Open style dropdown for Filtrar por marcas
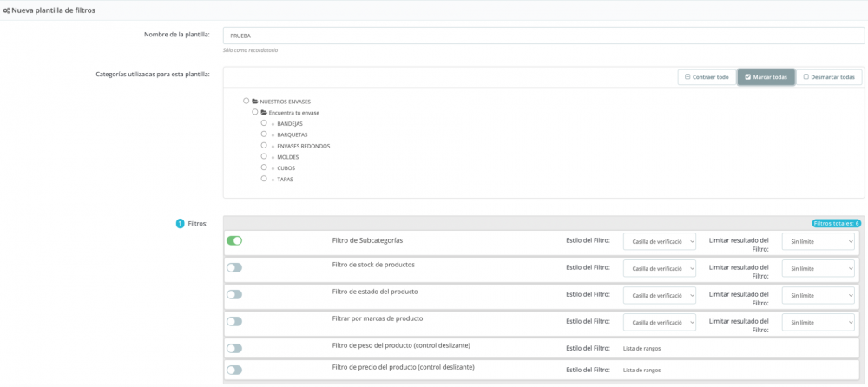868x387 pixels. [659, 323]
